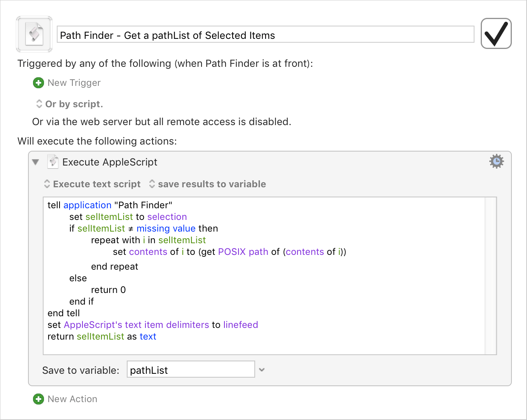Click green plus icon beside New Trigger
The width and height of the screenshot is (527, 420).
[x=39, y=83]
